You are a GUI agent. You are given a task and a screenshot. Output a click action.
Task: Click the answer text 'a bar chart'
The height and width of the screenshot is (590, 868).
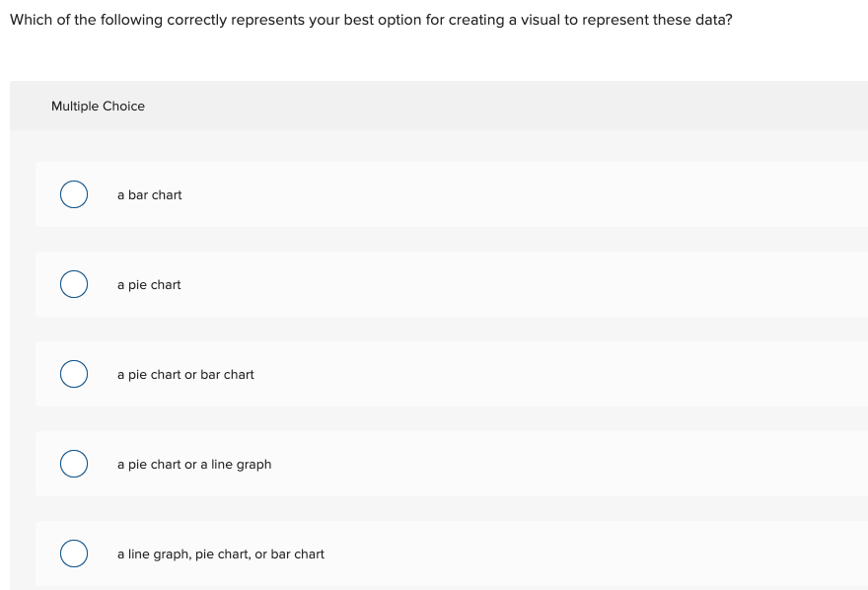pos(149,194)
